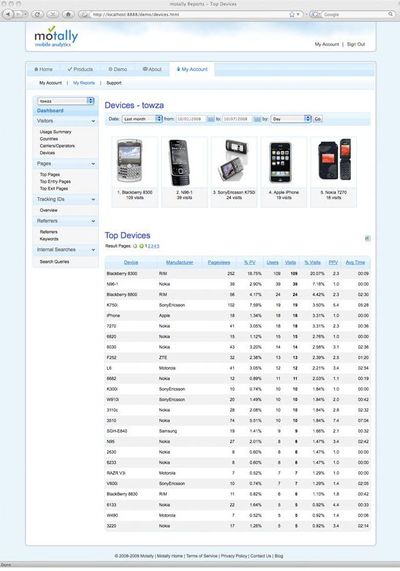Click the browser back arrow button

(x=8, y=14)
